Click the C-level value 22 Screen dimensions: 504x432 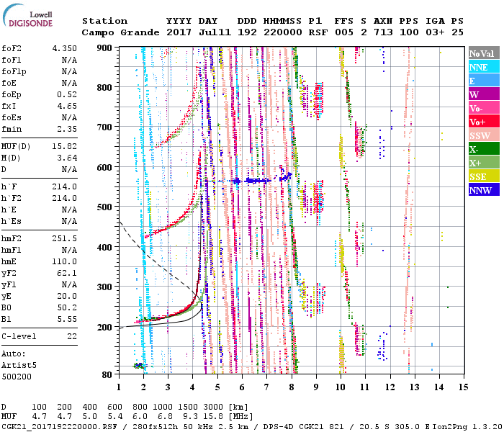click(71, 336)
